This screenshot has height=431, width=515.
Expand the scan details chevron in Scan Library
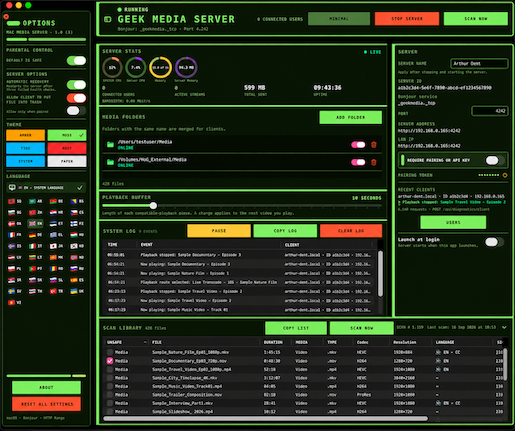click(504, 327)
